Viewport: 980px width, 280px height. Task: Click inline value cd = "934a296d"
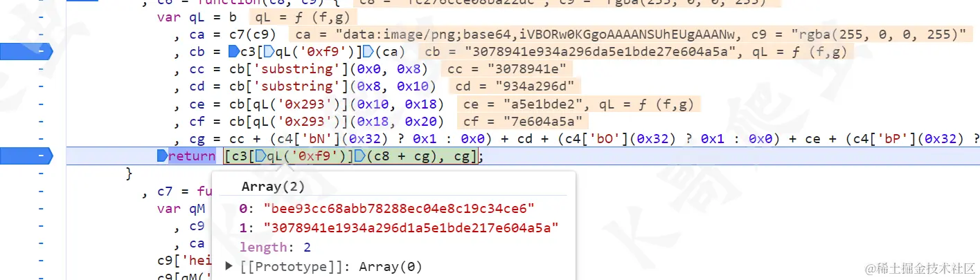[x=516, y=86]
